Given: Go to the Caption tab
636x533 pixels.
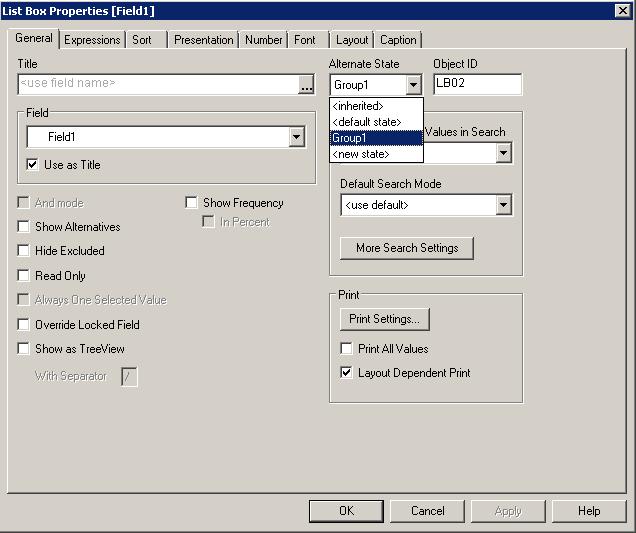Looking at the screenshot, I should click(x=398, y=40).
